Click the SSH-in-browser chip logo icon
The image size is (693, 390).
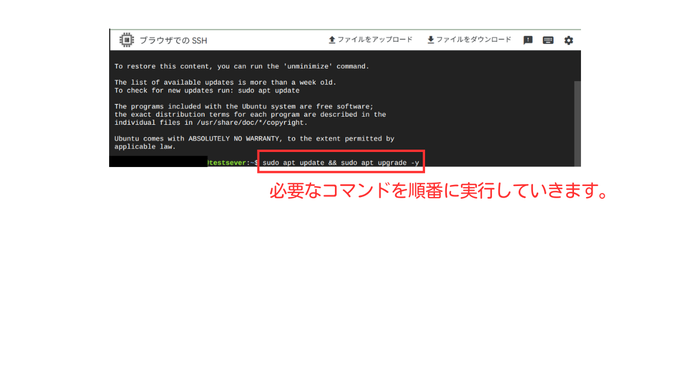[126, 40]
